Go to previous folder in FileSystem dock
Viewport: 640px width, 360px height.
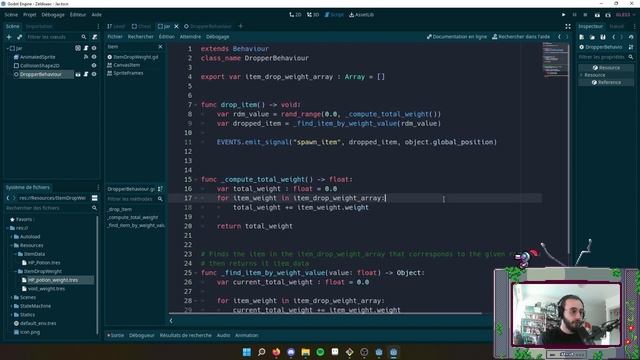click(8, 198)
